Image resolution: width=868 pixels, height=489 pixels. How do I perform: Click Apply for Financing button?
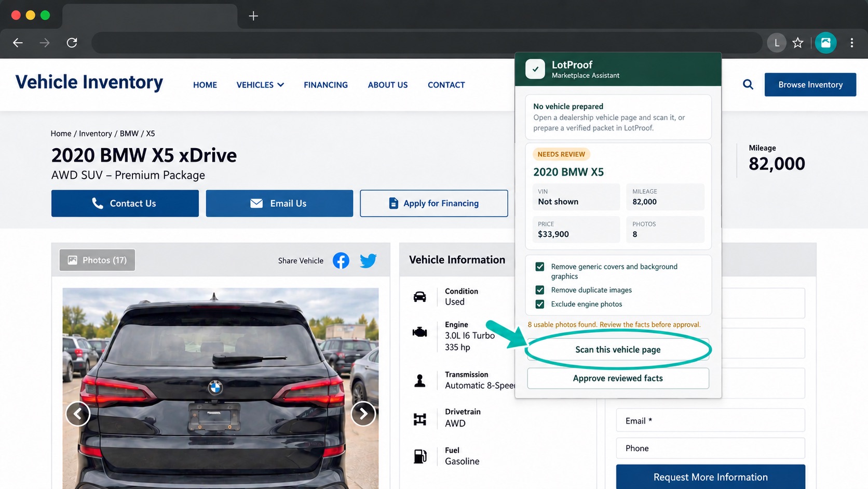pos(434,203)
